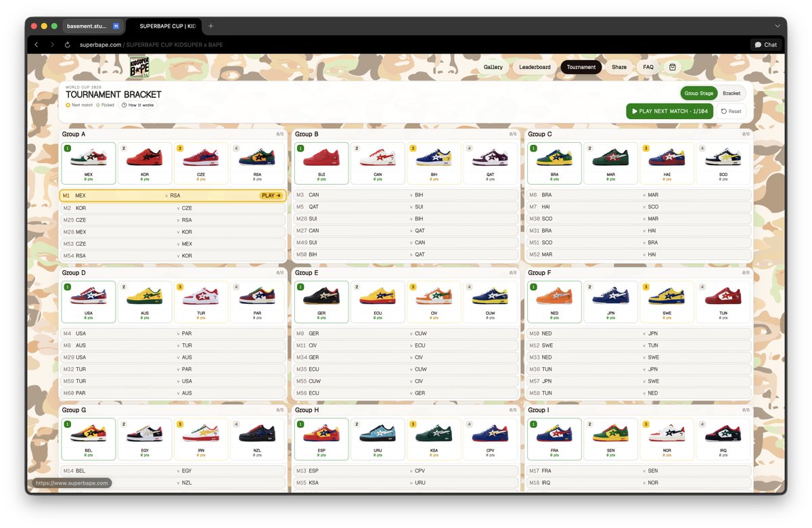The width and height of the screenshot is (812, 528).
Task: Open the Leaderboard page
Action: (x=535, y=67)
